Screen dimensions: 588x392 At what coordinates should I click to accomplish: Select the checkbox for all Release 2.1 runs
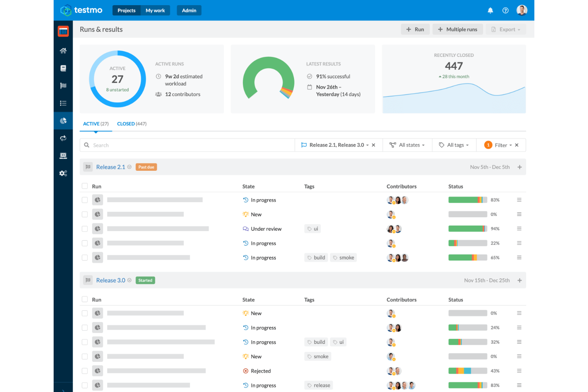pos(85,186)
